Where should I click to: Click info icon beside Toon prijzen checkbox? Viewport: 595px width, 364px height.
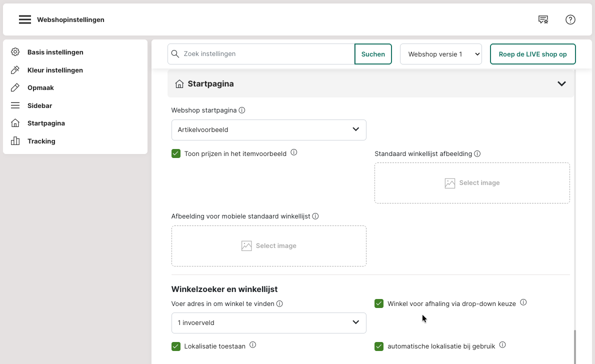[x=294, y=152]
